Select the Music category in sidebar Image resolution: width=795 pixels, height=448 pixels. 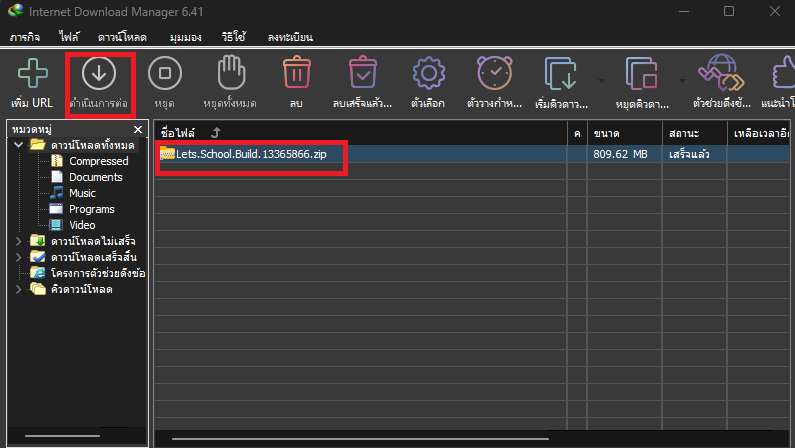(82, 193)
